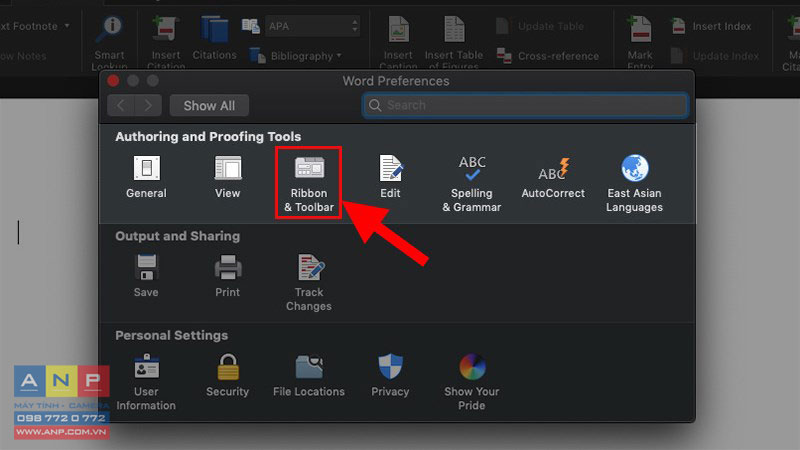The height and width of the screenshot is (450, 800).
Task: Open Ribbon & Toolbar preferences
Action: point(309,184)
